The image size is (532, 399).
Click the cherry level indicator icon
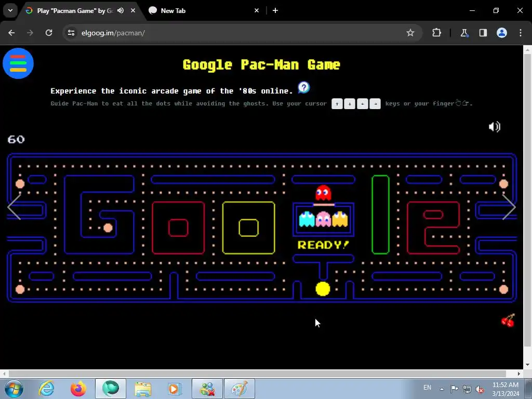coord(508,320)
